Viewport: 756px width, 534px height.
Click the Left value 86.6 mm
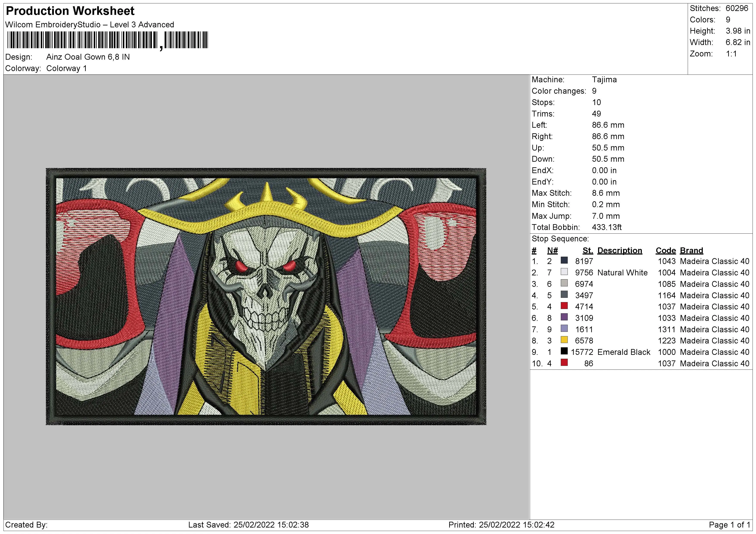[608, 125]
